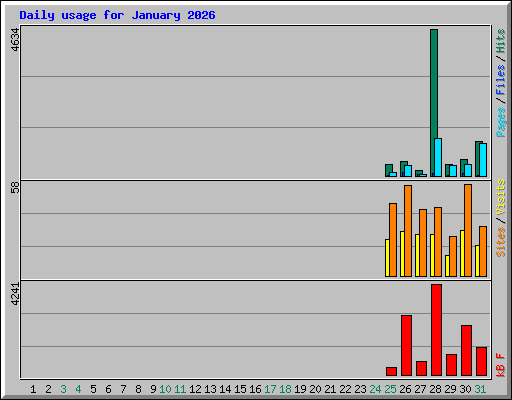
Task: Click the green day 24 label
Action: click(375, 389)
